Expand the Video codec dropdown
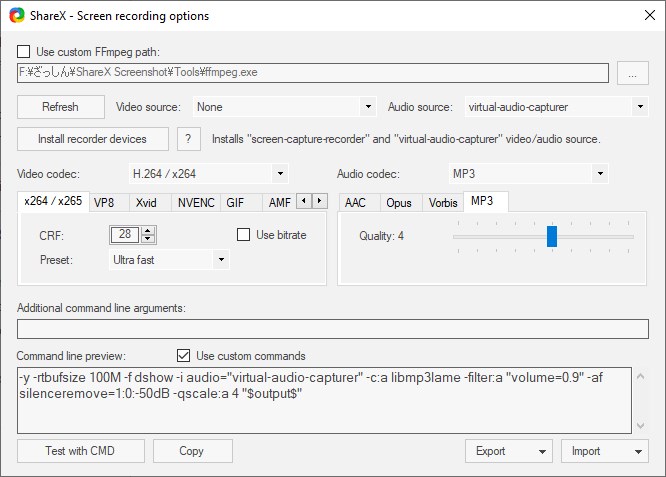Viewport: 666px width, 477px height. pos(209,174)
